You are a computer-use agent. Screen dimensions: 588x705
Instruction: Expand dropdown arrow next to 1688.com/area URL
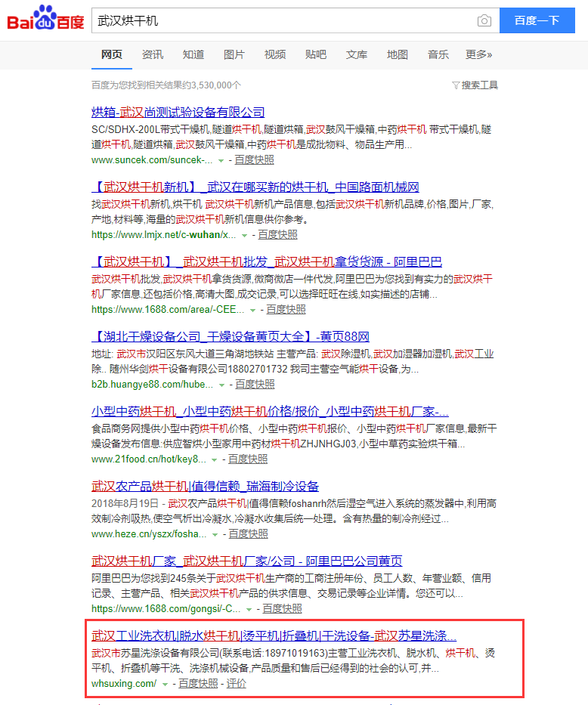(252, 311)
